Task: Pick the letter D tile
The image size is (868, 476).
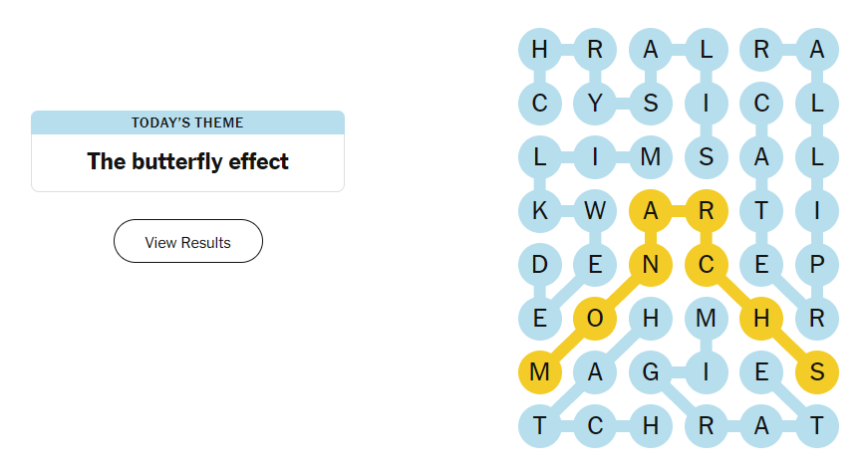Action: pyautogui.click(x=539, y=265)
